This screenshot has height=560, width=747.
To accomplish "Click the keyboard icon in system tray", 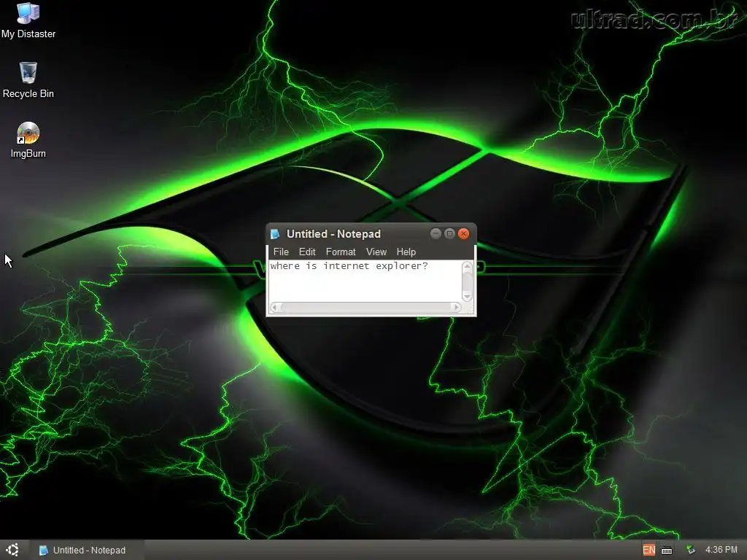I will pyautogui.click(x=667, y=551).
